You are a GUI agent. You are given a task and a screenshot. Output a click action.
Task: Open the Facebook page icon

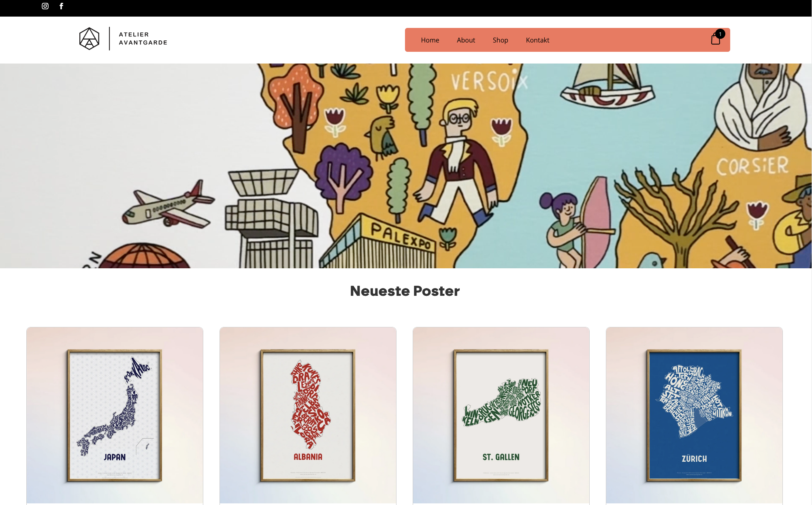point(62,6)
